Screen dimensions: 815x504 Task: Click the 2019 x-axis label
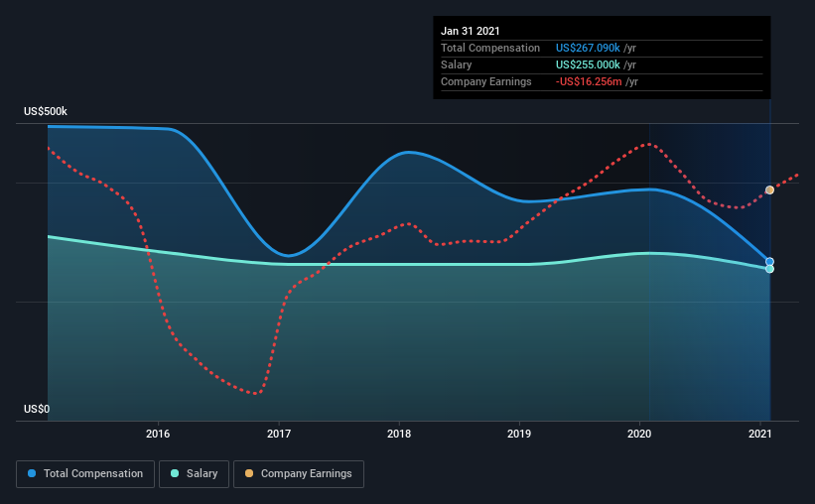point(519,434)
